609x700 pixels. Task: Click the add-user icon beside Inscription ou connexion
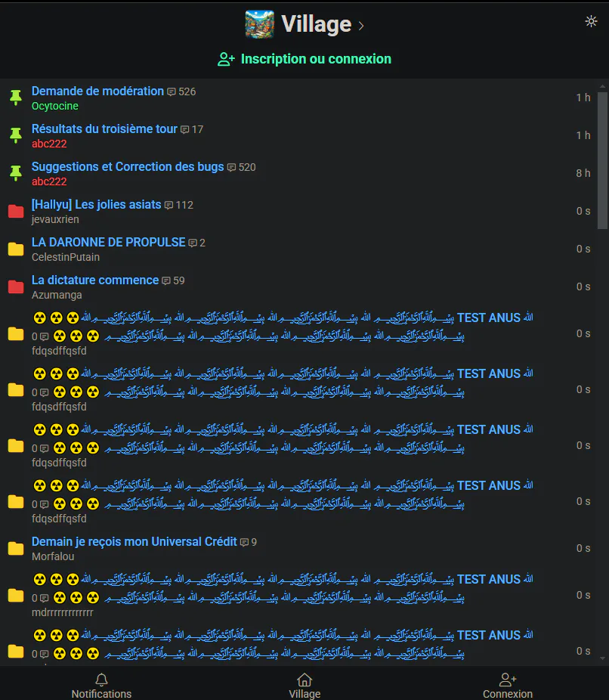click(x=226, y=60)
